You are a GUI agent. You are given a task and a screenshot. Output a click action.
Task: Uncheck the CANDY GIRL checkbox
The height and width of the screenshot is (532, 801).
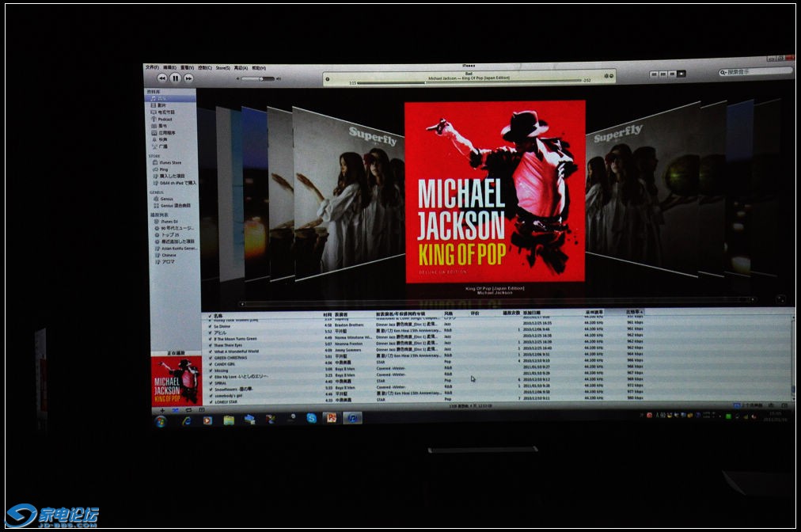coord(210,364)
